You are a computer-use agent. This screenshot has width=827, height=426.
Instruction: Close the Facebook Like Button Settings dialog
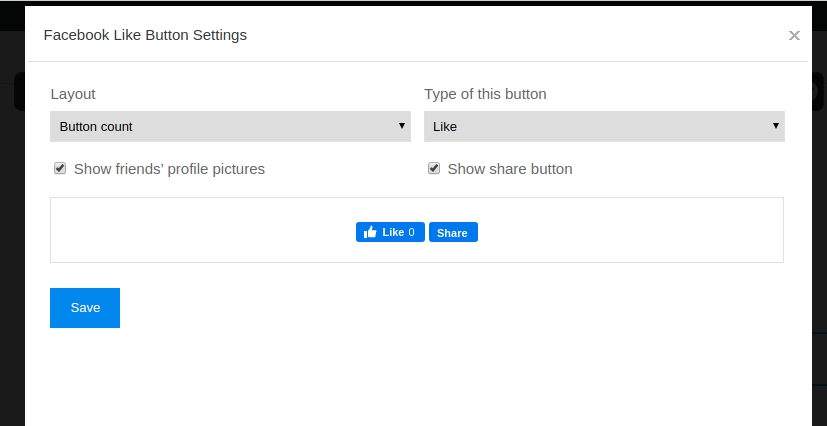(794, 35)
